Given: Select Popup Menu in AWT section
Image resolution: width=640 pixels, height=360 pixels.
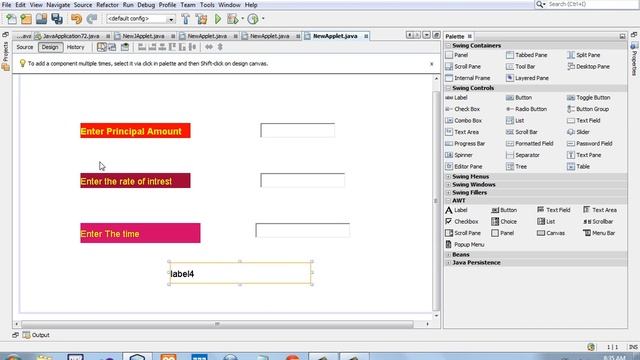Looking at the screenshot, I should point(465,244).
